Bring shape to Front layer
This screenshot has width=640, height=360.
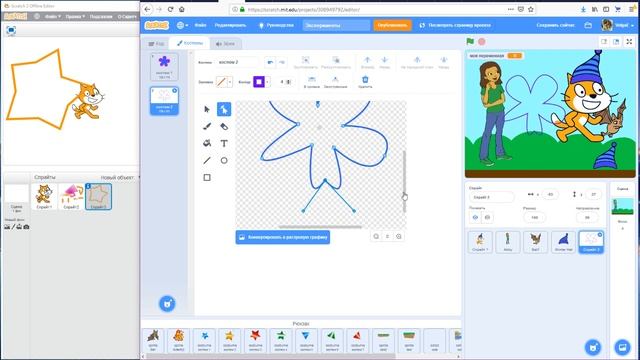(417, 62)
